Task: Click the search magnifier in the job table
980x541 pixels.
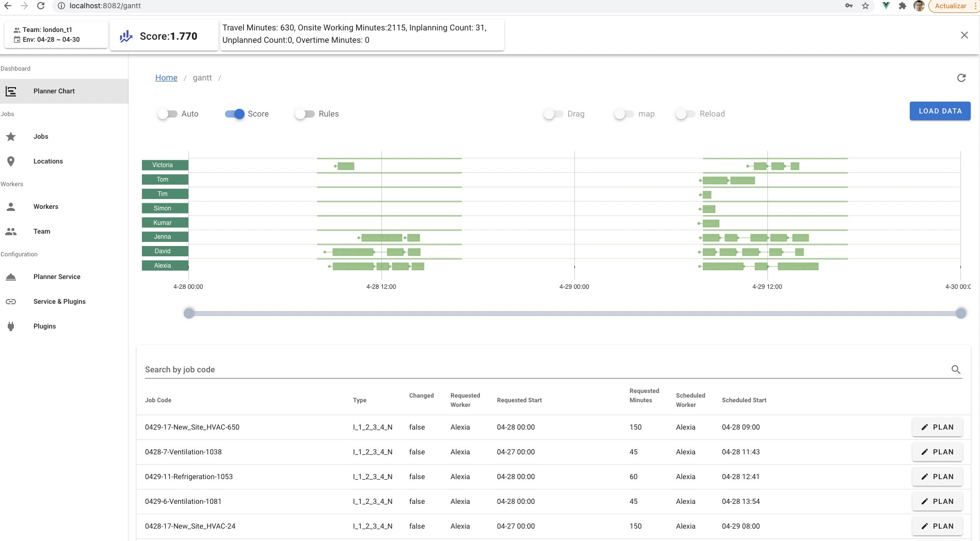Action: tap(955, 369)
